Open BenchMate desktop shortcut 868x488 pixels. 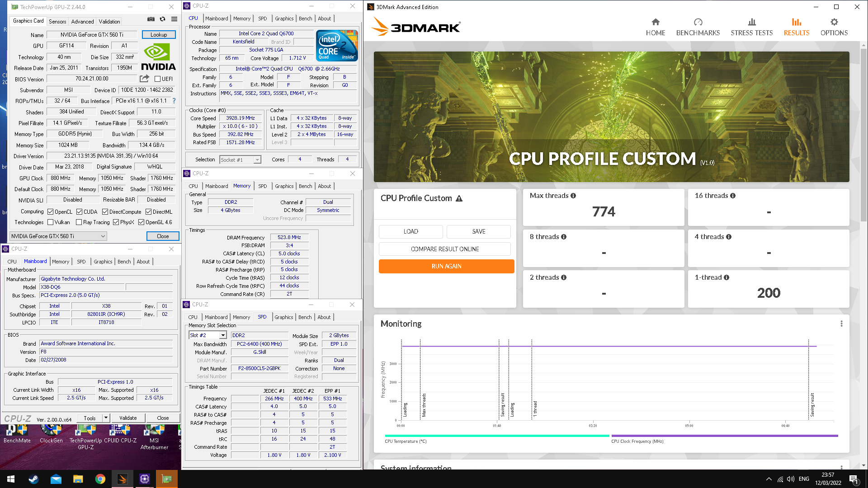pyautogui.click(x=17, y=434)
